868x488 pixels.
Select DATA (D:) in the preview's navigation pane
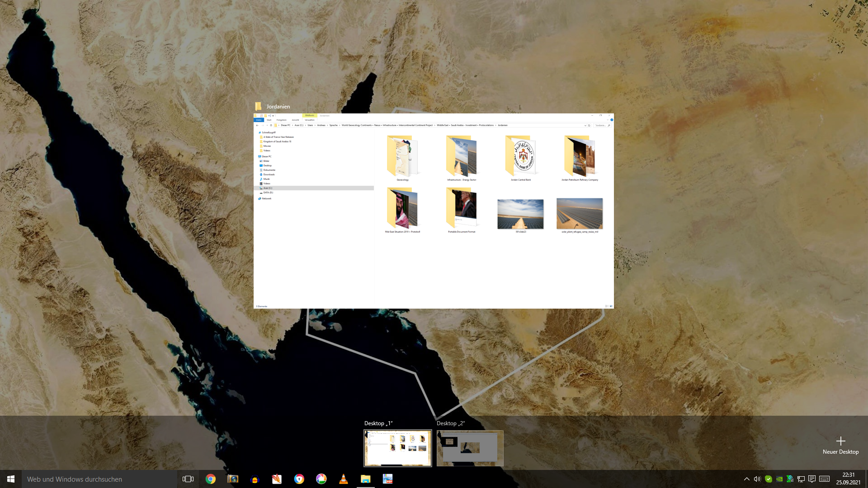[x=268, y=192]
